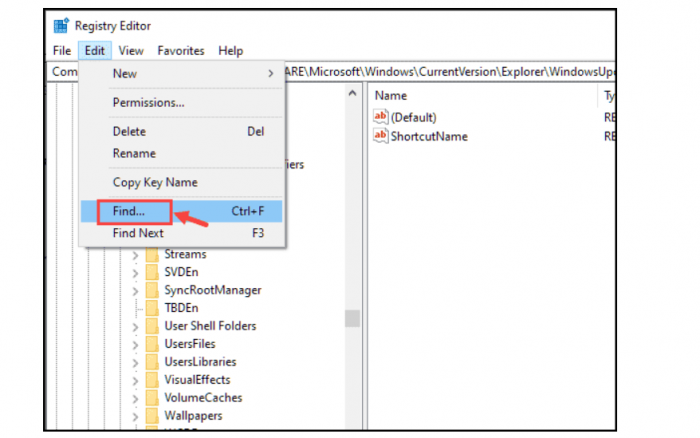Open the File menu

[62, 51]
